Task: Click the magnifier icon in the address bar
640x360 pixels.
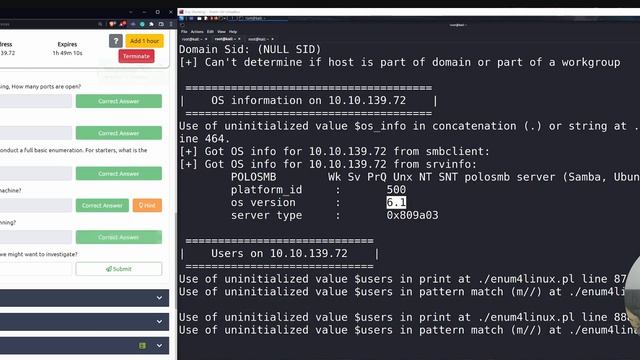Action: point(100,24)
